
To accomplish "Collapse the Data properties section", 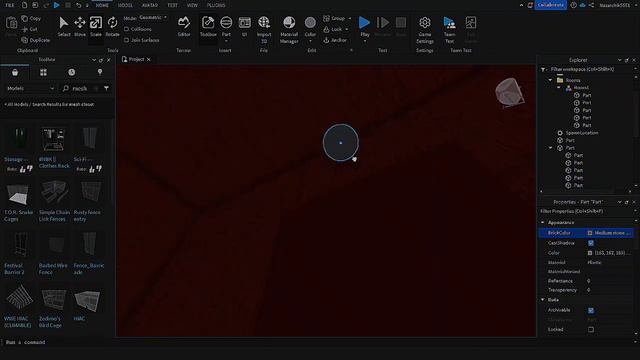I will (543, 300).
